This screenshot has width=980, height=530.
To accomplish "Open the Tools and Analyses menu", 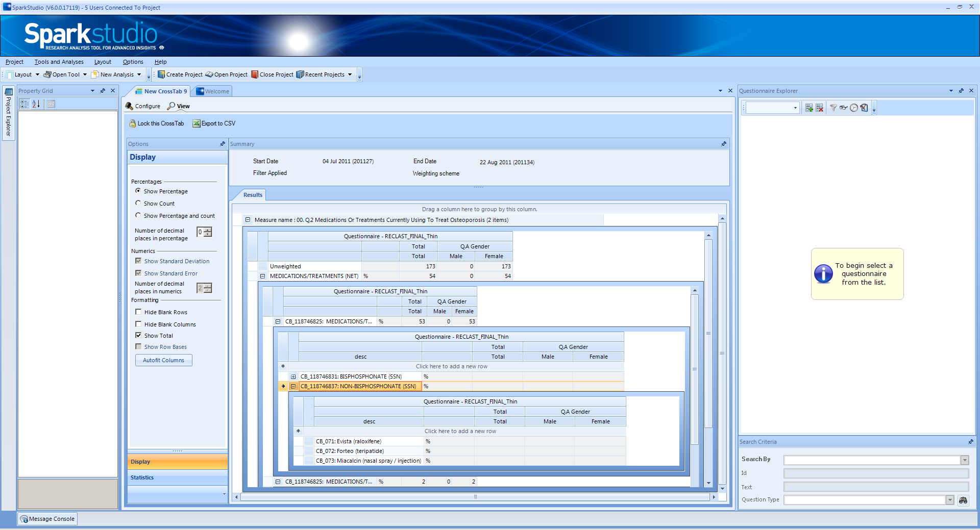I will tap(59, 62).
